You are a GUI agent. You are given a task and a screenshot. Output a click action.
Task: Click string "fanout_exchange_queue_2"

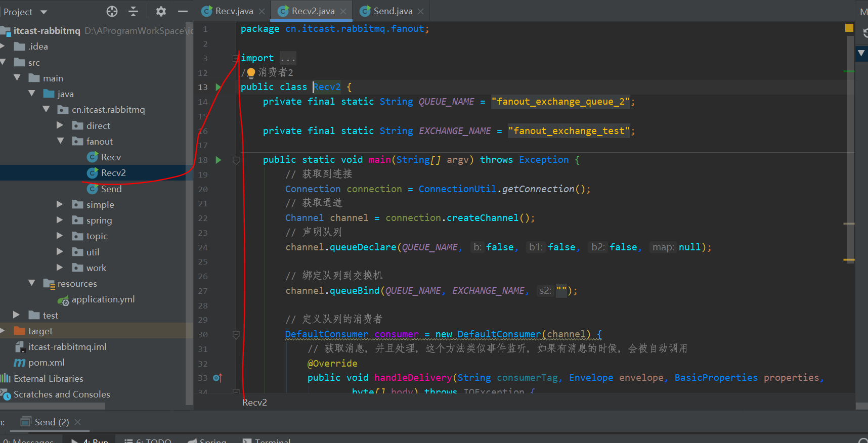pos(560,102)
